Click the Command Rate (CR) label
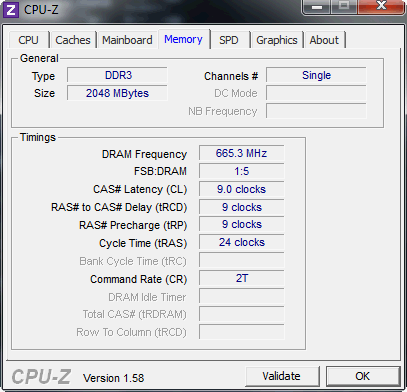 tap(139, 279)
